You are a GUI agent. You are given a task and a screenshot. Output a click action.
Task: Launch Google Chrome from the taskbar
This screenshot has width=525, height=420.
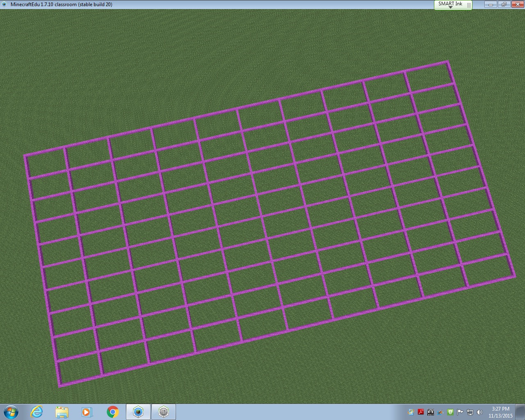(112, 411)
